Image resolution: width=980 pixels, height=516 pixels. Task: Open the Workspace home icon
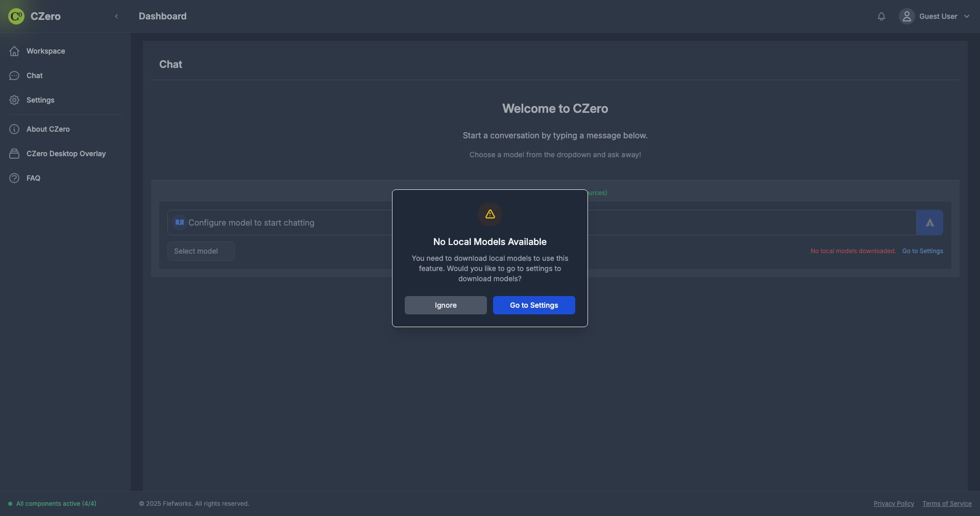pyautogui.click(x=14, y=51)
